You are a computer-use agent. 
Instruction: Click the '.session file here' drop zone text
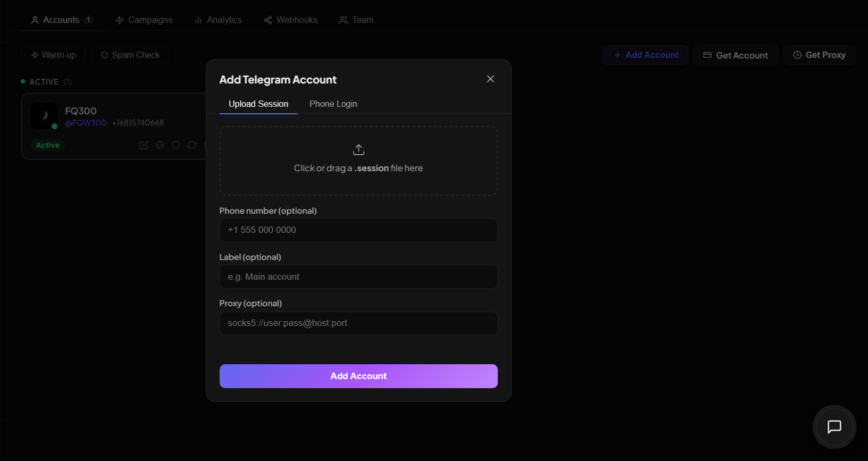point(389,168)
